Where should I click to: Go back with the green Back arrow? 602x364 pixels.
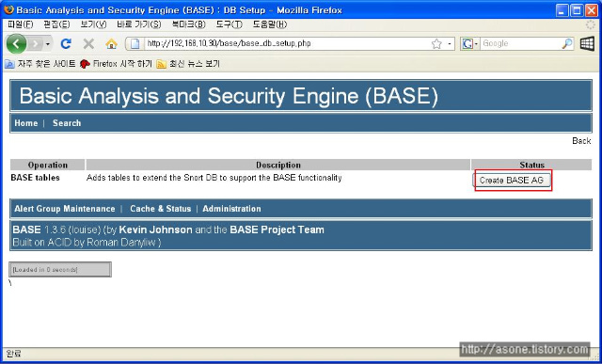pyautogui.click(x=16, y=44)
